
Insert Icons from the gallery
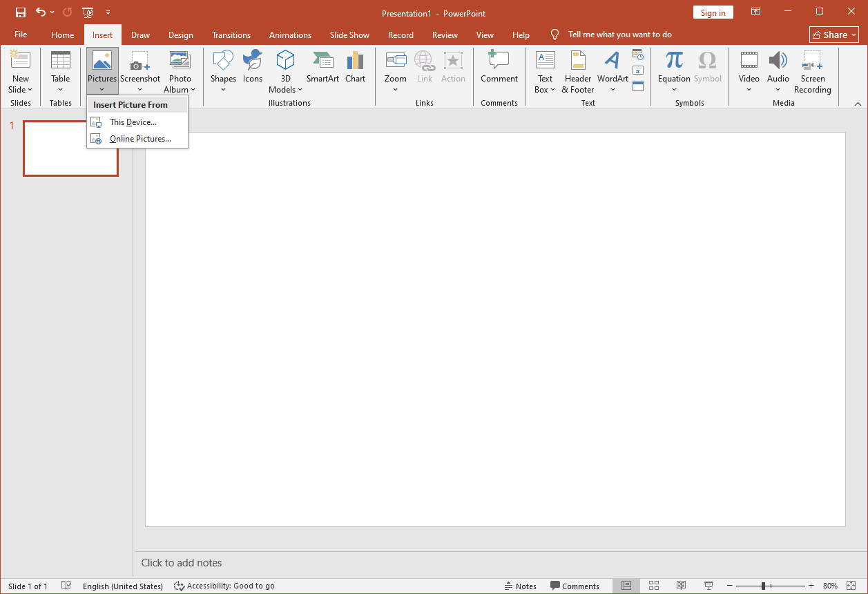click(x=252, y=66)
